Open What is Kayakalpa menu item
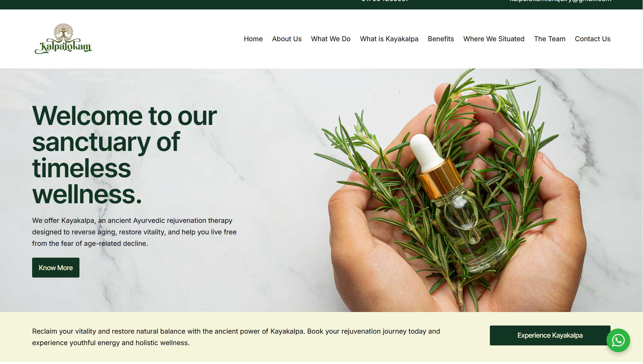The image size is (643, 364). 389,39
